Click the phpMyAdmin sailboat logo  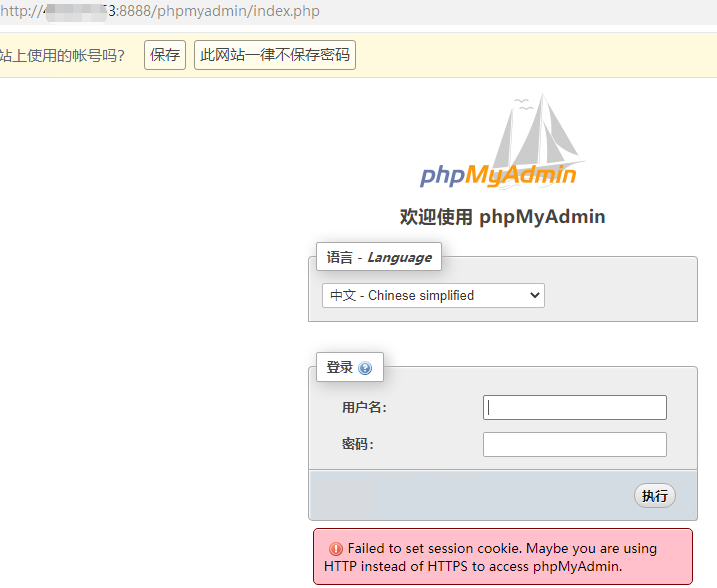tap(502, 141)
